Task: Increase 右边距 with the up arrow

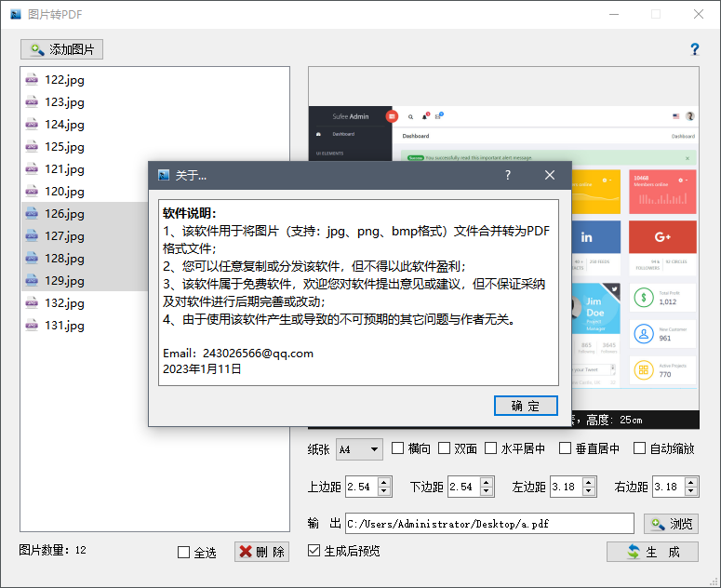Action: [x=691, y=482]
